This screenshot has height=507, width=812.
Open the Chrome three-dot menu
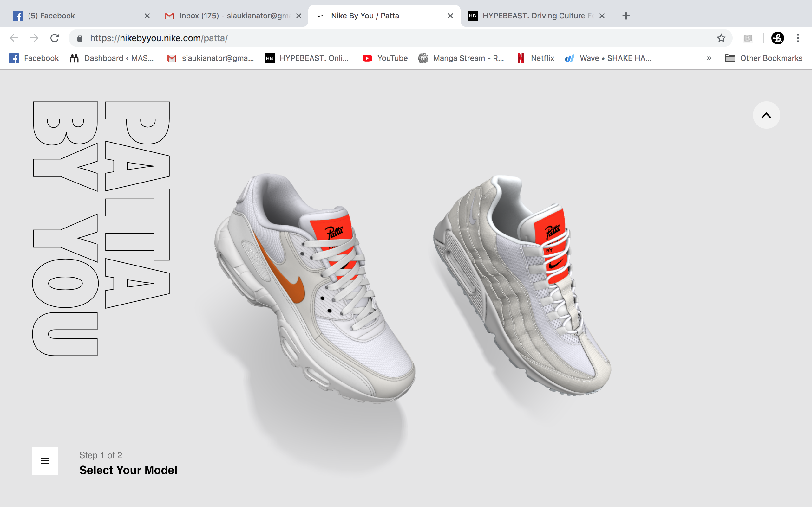click(x=798, y=38)
